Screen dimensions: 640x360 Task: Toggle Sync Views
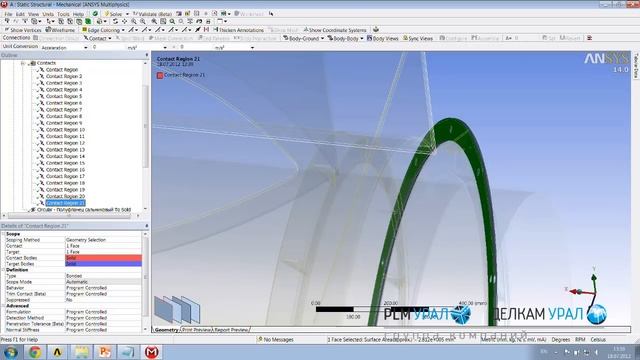coord(418,38)
